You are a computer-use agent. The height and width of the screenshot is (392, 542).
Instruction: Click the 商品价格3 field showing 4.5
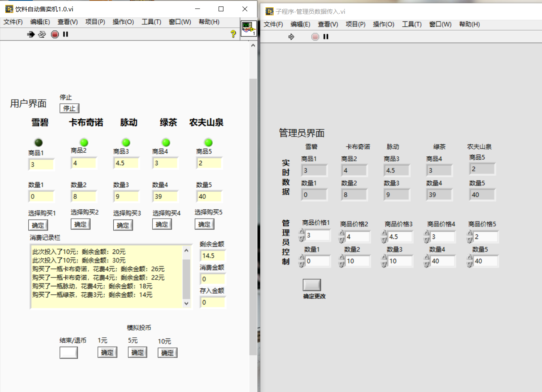pyautogui.click(x=400, y=236)
